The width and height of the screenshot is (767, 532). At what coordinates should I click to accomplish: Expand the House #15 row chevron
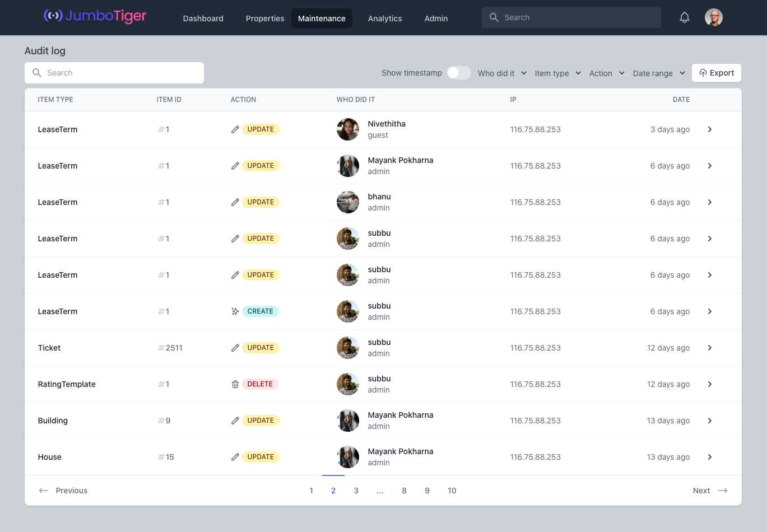pyautogui.click(x=710, y=457)
